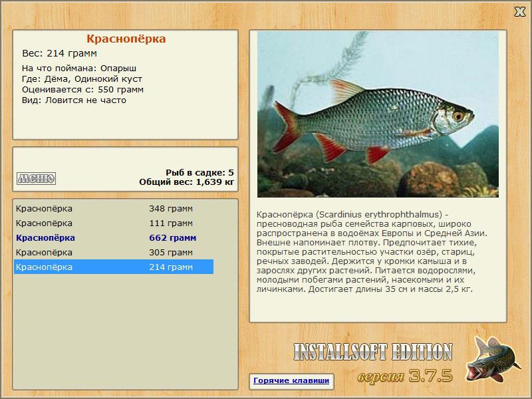
Task: Click the 'Вес: 214 грамм' line
Action: point(59,53)
